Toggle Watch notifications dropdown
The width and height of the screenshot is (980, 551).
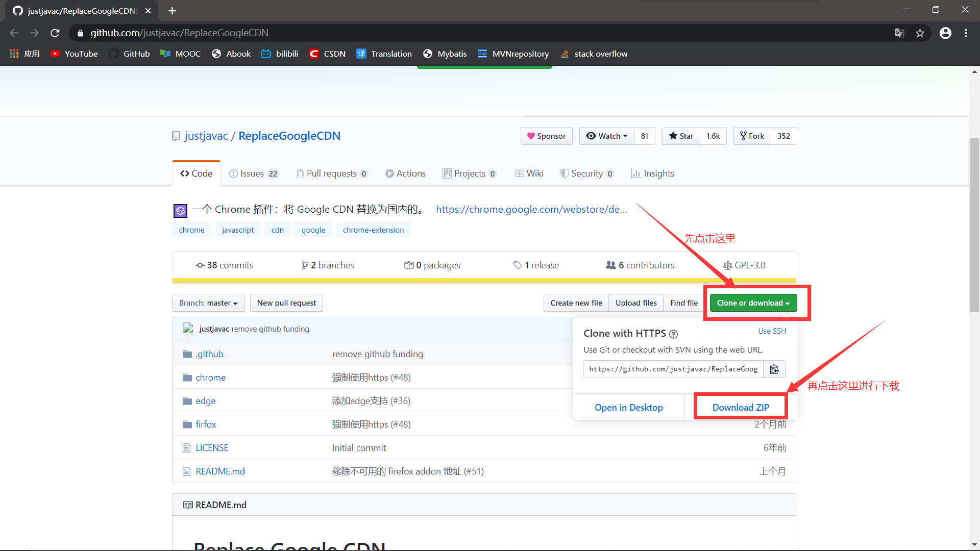[607, 136]
